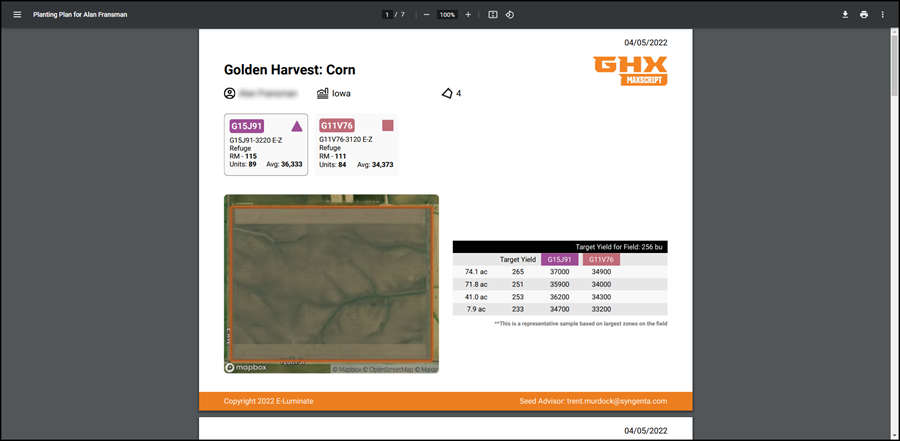Download the planting plan PDF

[845, 14]
